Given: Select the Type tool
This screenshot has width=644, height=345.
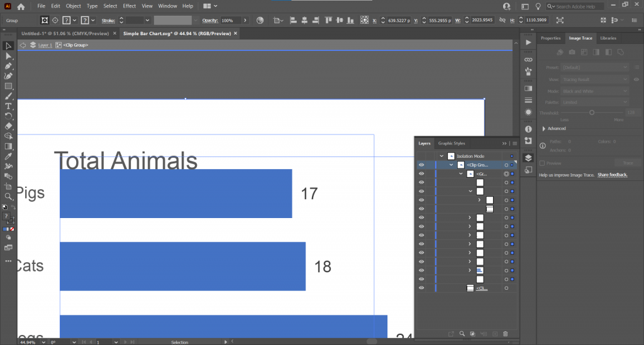Looking at the screenshot, I should [x=8, y=106].
